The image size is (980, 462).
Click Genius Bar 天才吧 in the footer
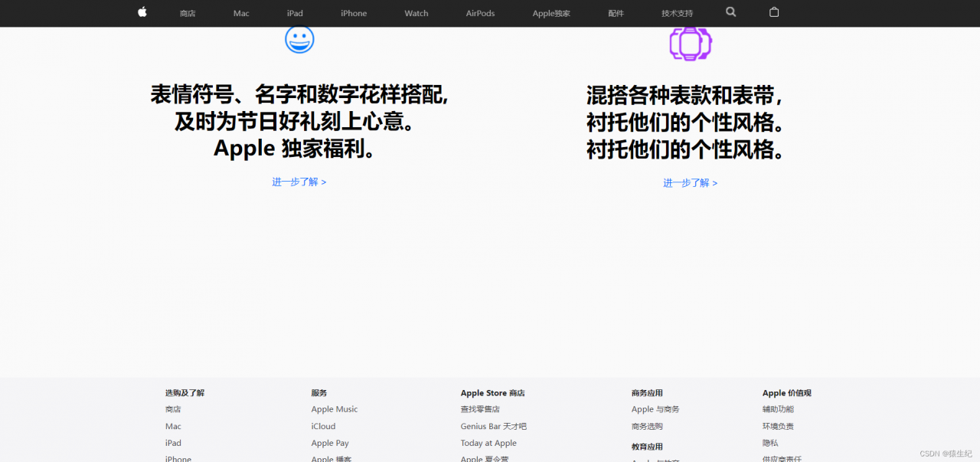tap(493, 426)
